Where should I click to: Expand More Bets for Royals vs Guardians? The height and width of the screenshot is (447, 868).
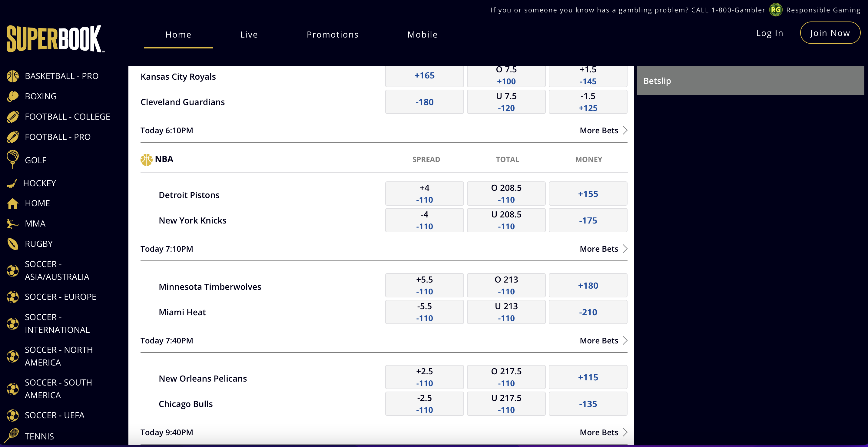pos(604,130)
